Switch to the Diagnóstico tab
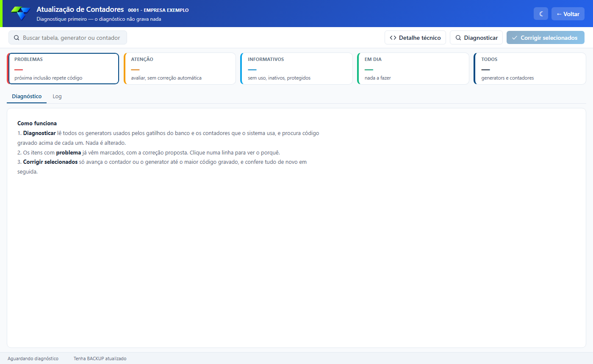Viewport: 593px width, 364px height. [x=27, y=96]
